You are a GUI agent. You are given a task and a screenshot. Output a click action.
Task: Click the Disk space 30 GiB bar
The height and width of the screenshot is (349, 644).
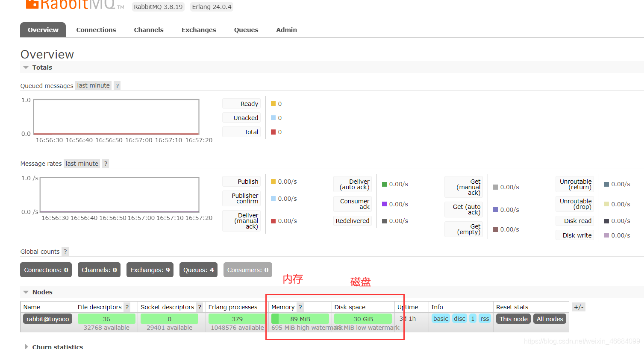click(363, 319)
